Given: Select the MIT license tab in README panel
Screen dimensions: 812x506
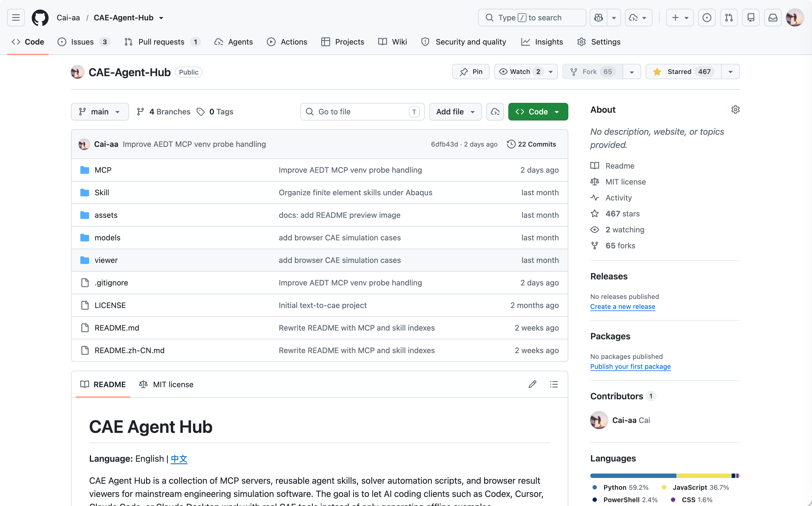Looking at the screenshot, I should coord(166,384).
